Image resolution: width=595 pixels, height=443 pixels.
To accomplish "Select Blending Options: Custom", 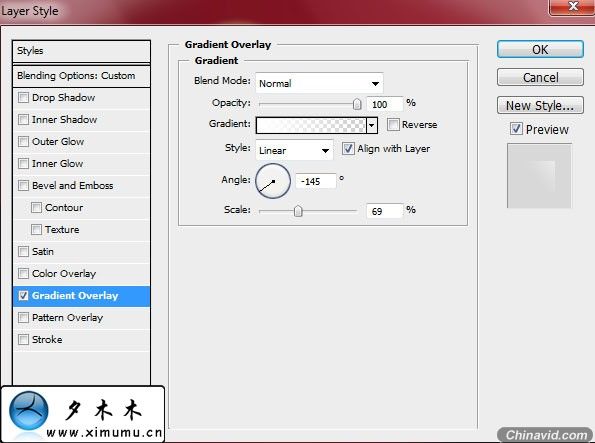I will click(82, 76).
